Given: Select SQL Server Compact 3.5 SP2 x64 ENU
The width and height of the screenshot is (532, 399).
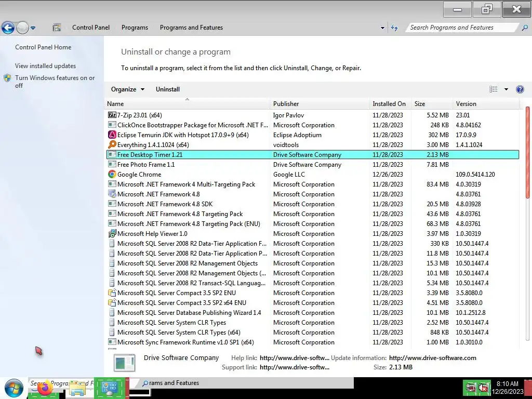Looking at the screenshot, I should point(313,303).
